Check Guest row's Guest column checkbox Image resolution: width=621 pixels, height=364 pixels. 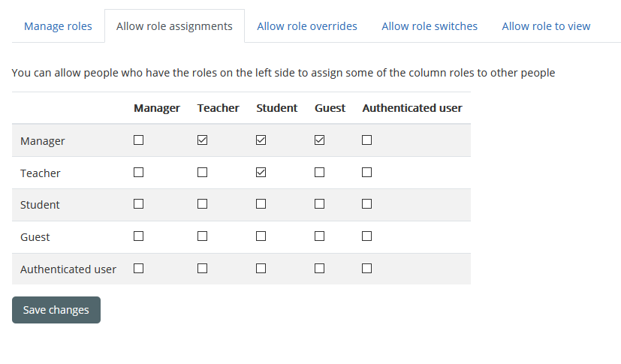319,236
